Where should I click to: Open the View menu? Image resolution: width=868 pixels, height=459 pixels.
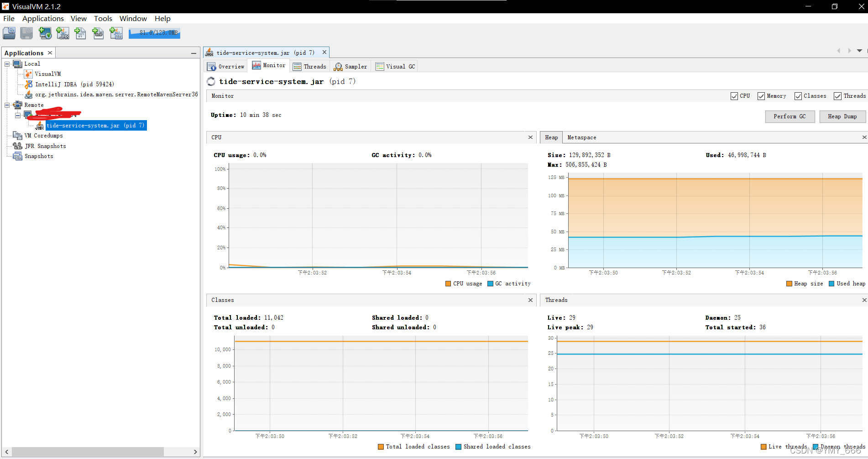coord(78,18)
